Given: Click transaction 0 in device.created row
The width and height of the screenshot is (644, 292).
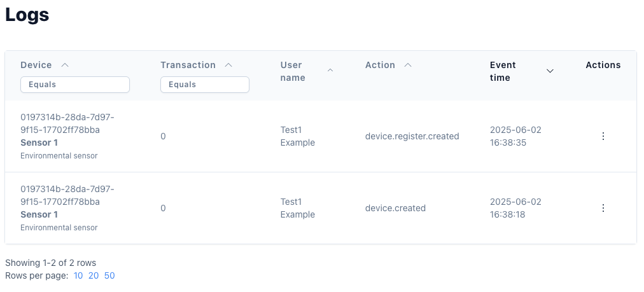Looking at the screenshot, I should (x=163, y=208).
